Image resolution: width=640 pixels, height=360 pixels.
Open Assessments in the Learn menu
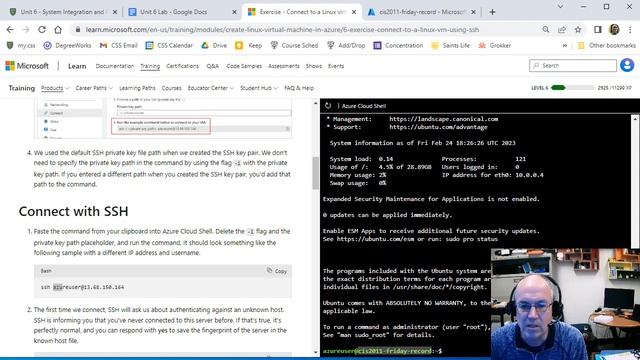284,66
